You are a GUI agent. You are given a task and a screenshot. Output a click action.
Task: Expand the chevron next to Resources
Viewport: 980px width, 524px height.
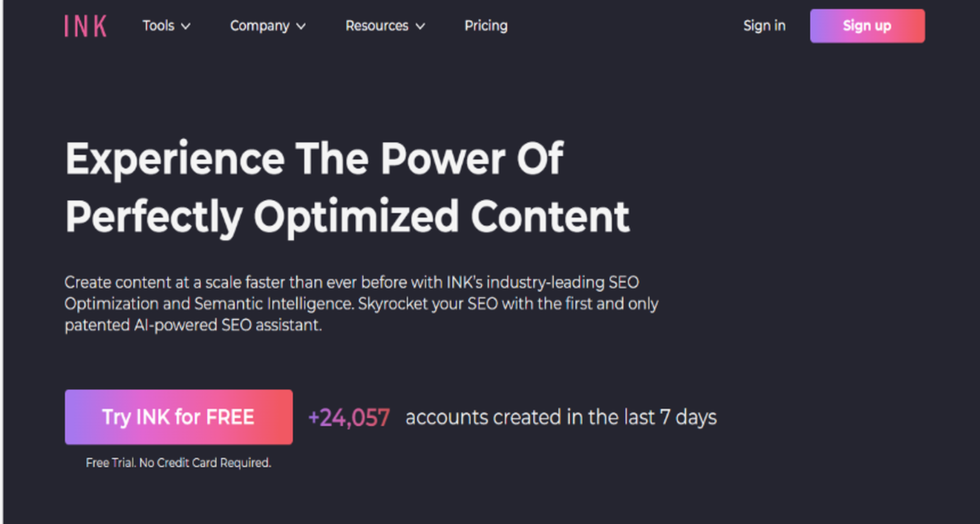420,27
